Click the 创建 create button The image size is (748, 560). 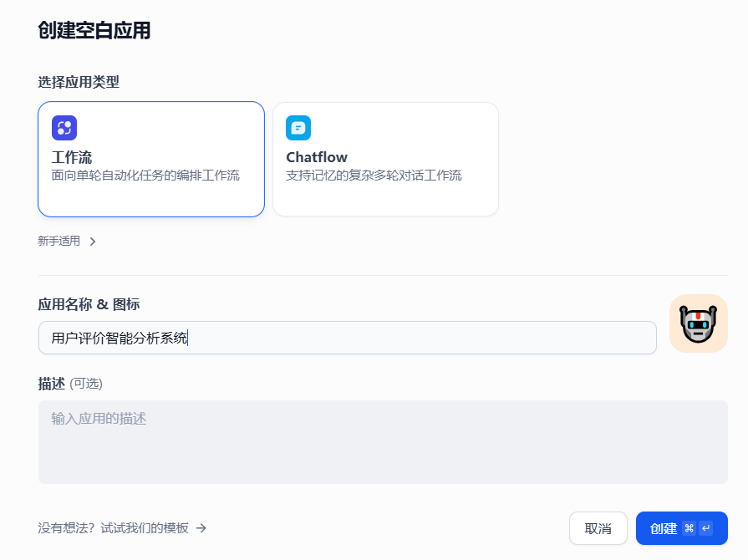click(682, 528)
